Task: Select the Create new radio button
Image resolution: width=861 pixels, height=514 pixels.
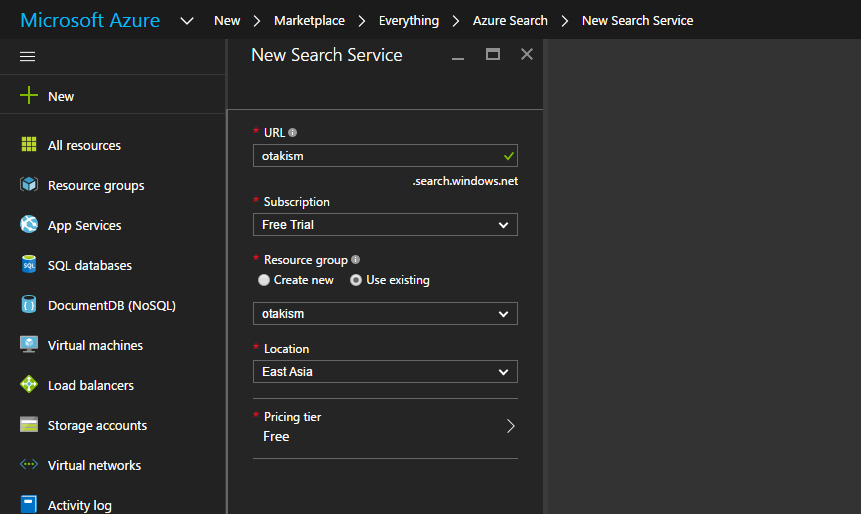Action: (x=264, y=280)
